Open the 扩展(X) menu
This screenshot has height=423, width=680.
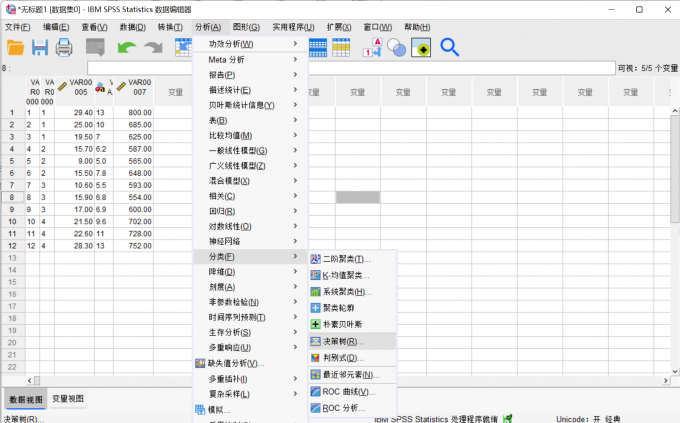point(339,27)
